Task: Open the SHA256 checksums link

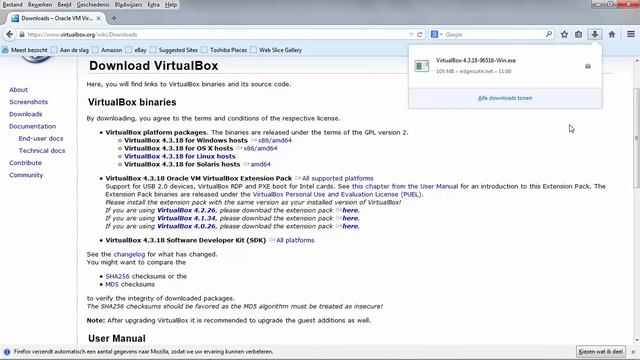Action: point(117,276)
